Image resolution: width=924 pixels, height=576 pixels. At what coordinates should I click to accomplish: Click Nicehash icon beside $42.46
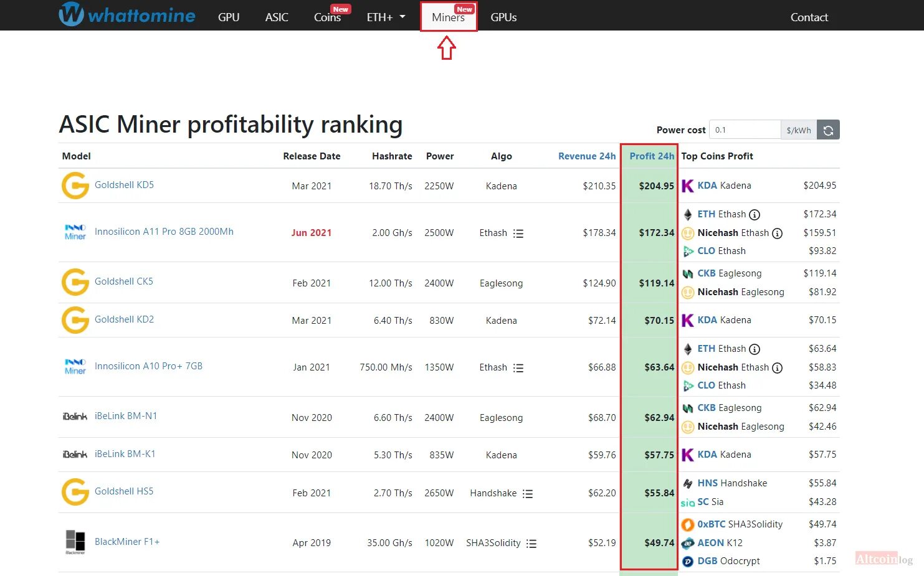pyautogui.click(x=688, y=427)
